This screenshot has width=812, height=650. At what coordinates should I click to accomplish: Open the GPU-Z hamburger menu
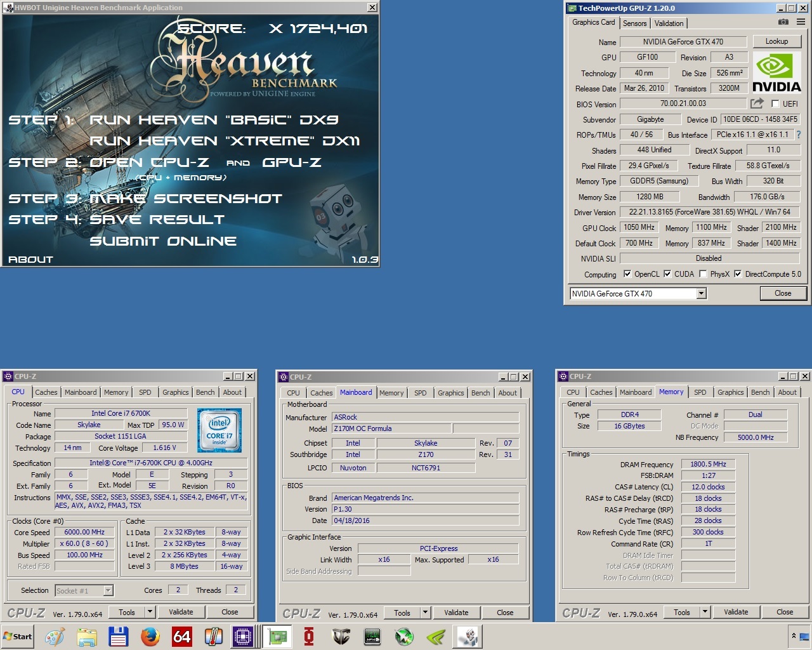click(x=801, y=22)
